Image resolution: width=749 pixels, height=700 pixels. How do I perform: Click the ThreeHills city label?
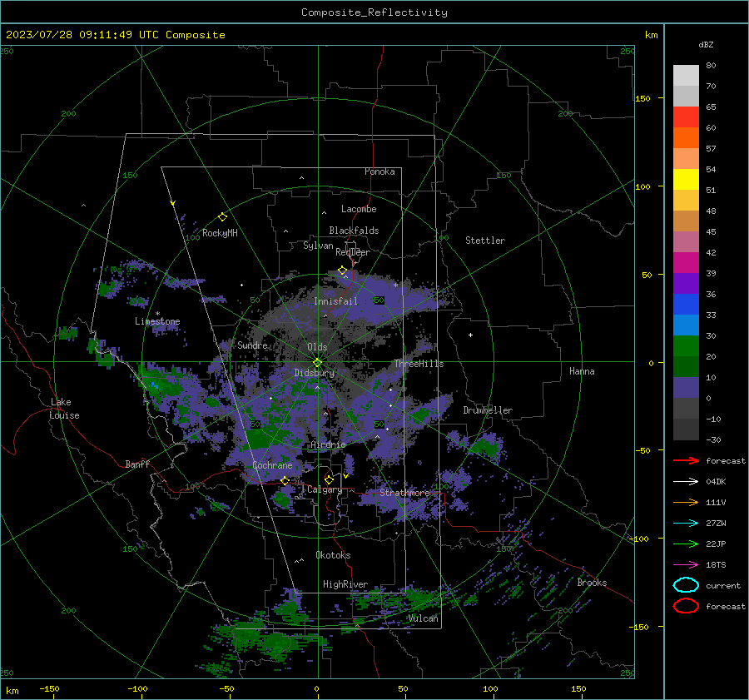(x=419, y=364)
